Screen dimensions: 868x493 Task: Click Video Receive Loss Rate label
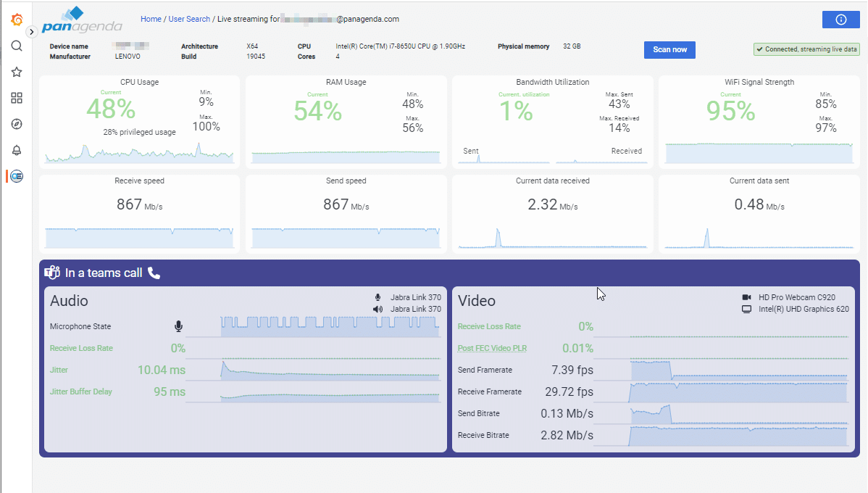(489, 326)
